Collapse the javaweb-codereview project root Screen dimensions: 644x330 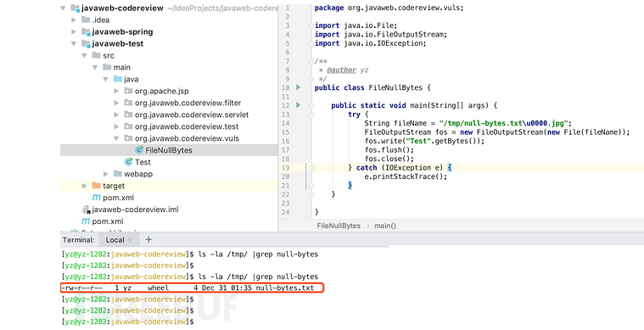pos(63,8)
